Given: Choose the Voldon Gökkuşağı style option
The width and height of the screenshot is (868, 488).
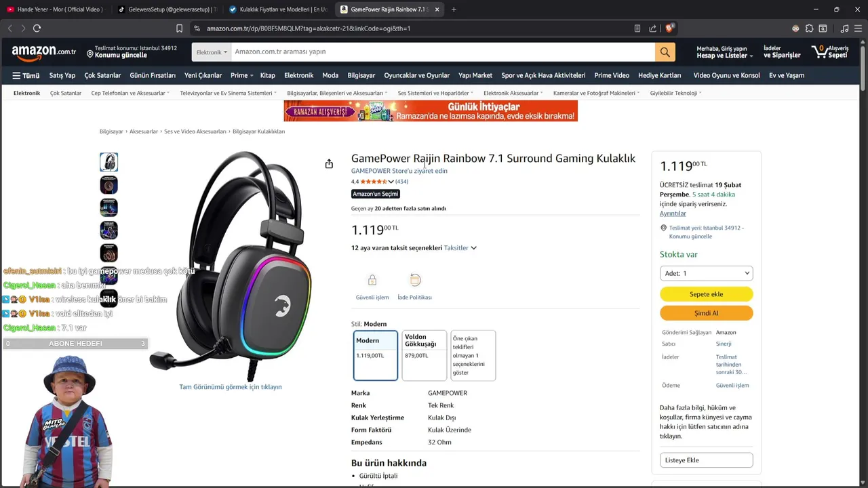Looking at the screenshot, I should [425, 355].
